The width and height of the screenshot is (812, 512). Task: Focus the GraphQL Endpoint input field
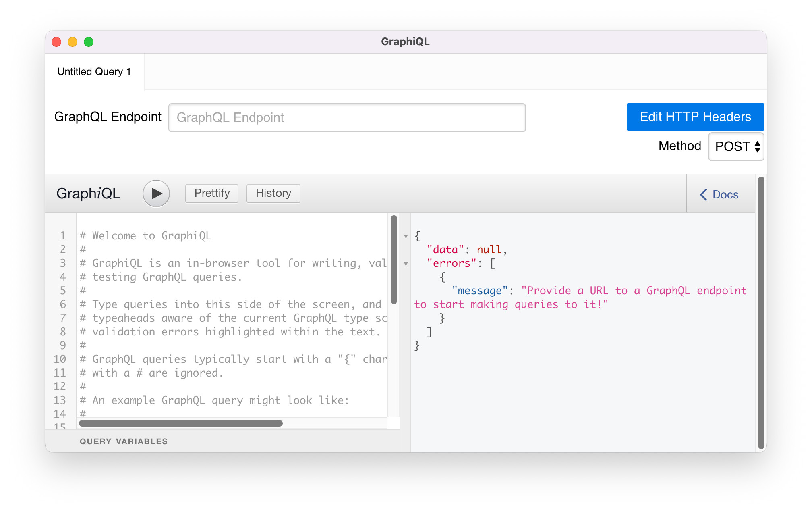pos(347,118)
